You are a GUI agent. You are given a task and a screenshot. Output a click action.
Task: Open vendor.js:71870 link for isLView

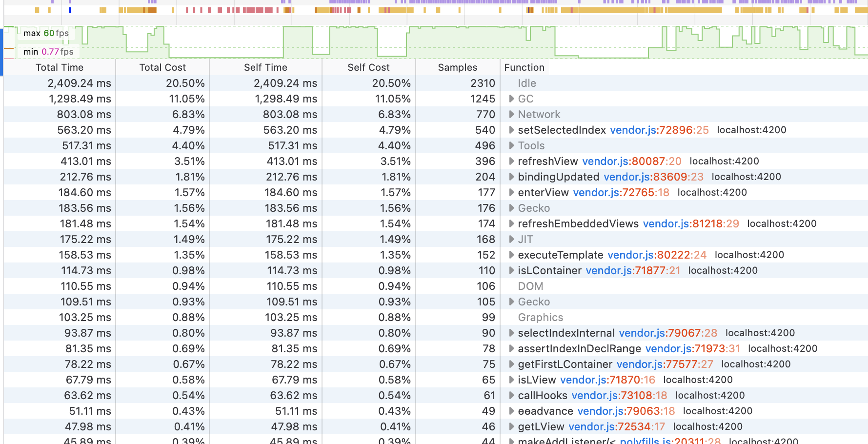click(x=607, y=380)
